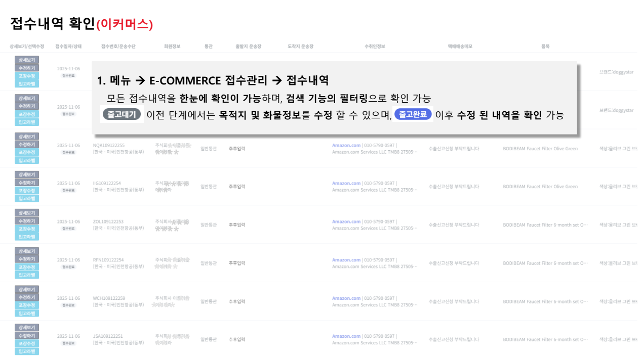Screen dimensions: 644x356
Task: Click 입고라벨 button for order RFN109122254
Action: (27, 275)
